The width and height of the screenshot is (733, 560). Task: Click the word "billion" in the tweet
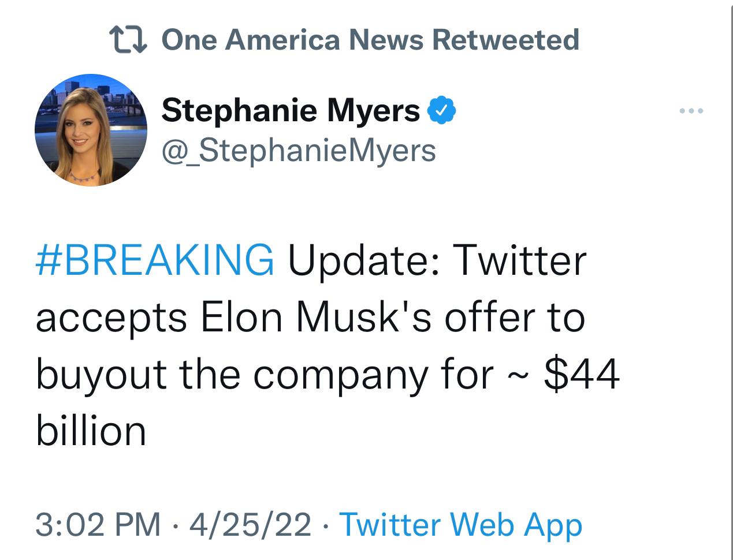pyautogui.click(x=91, y=431)
